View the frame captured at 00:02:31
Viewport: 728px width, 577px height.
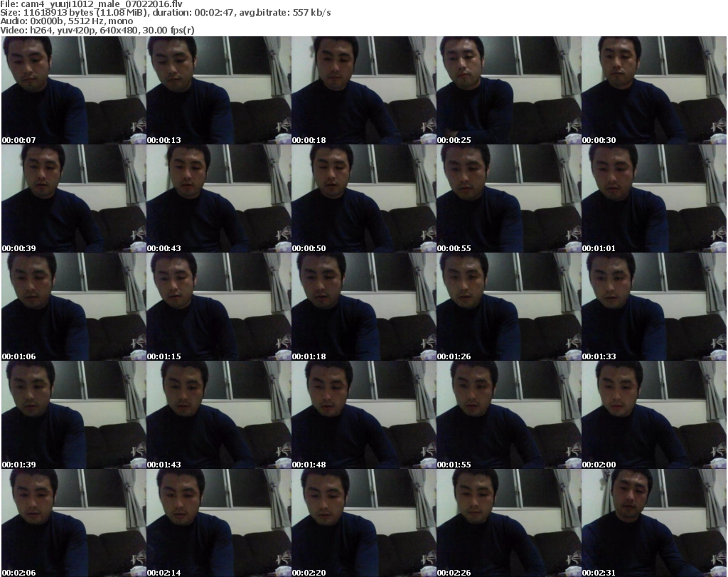[x=654, y=523]
